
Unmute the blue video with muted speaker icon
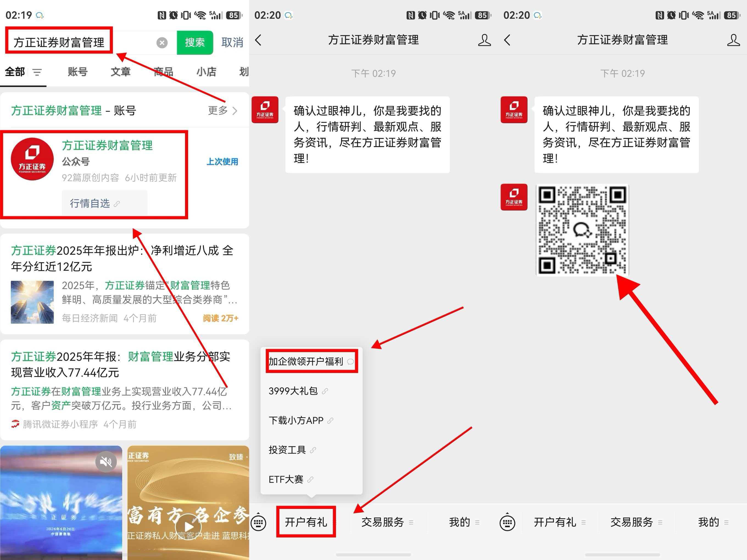106,461
